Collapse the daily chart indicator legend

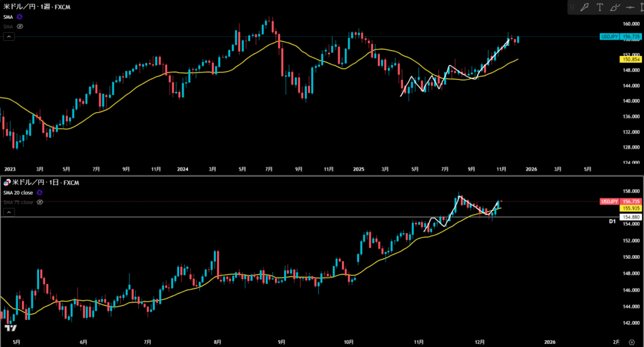point(9,213)
